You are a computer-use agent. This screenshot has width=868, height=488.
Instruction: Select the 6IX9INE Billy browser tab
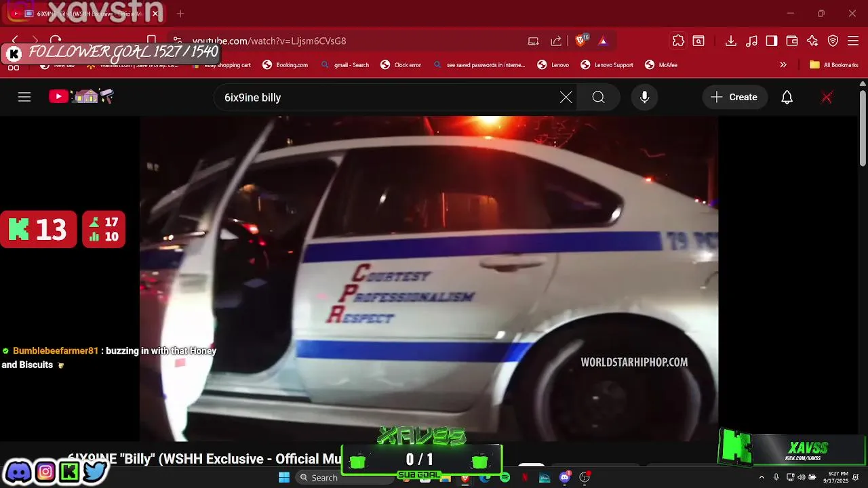coord(85,14)
